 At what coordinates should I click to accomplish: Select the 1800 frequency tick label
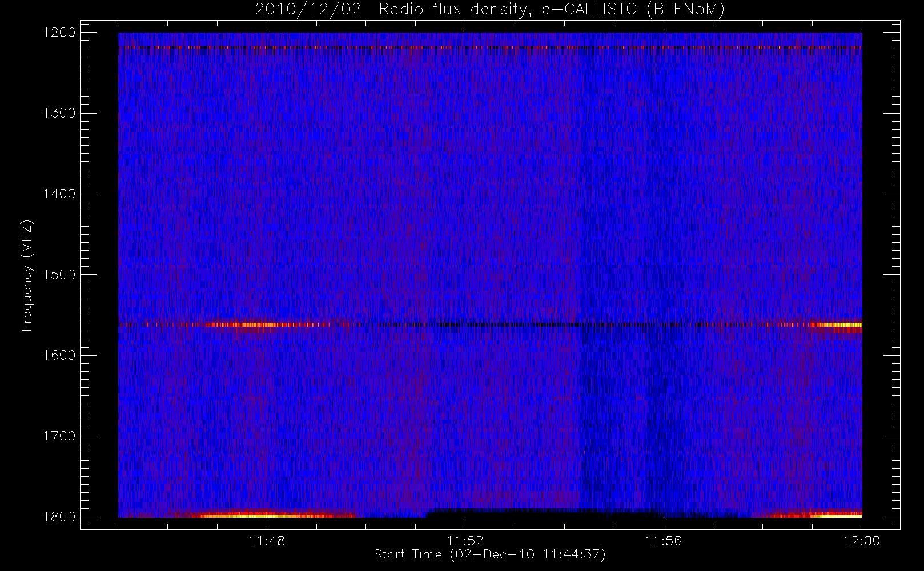59,517
